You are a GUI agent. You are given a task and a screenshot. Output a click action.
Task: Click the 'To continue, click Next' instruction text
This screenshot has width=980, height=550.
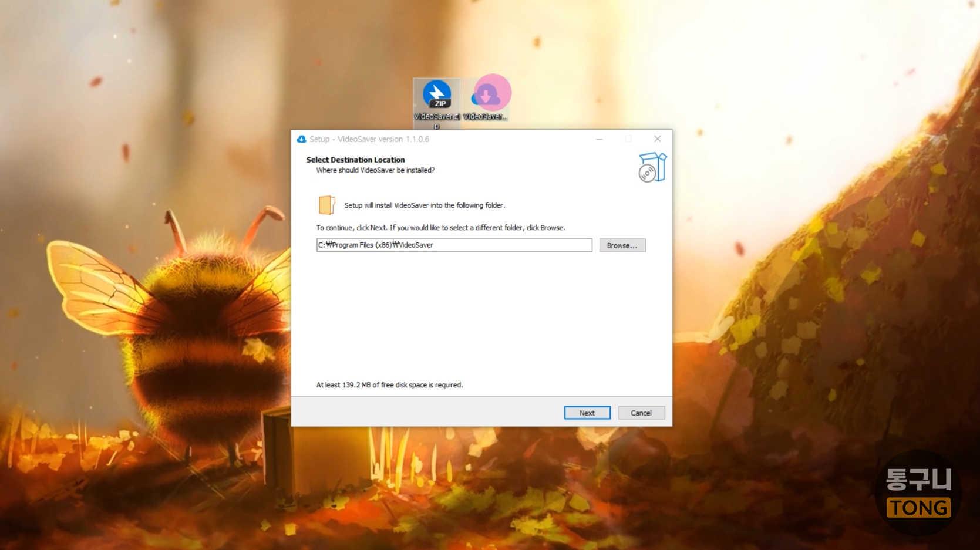(x=440, y=228)
